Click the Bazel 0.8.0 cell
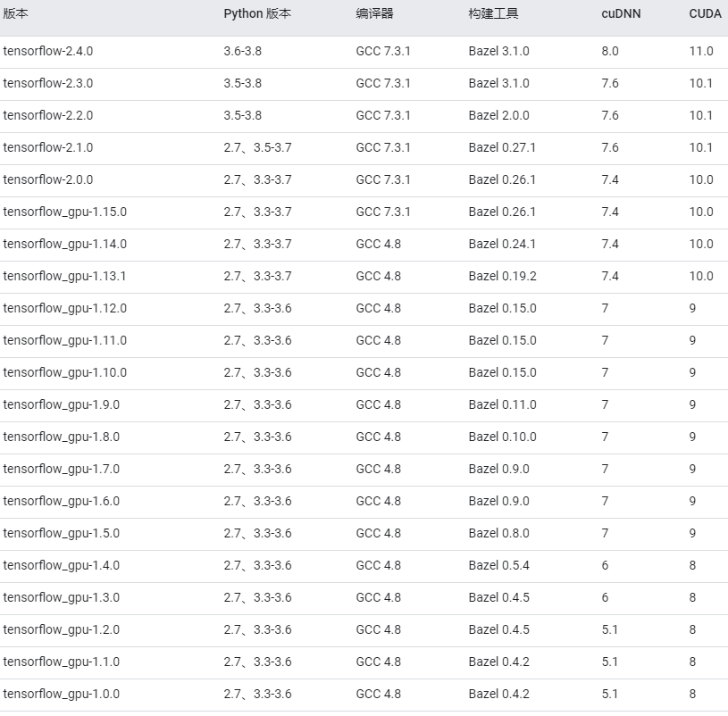728x716 pixels. pos(499,533)
